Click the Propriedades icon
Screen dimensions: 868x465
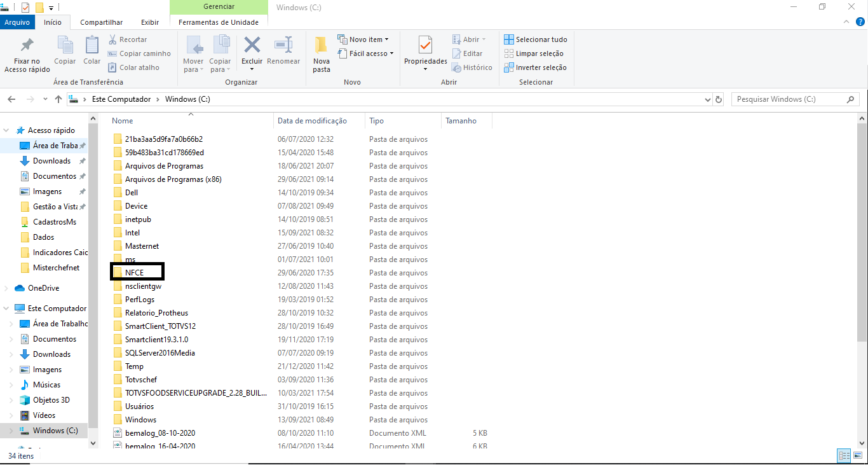[x=426, y=45]
